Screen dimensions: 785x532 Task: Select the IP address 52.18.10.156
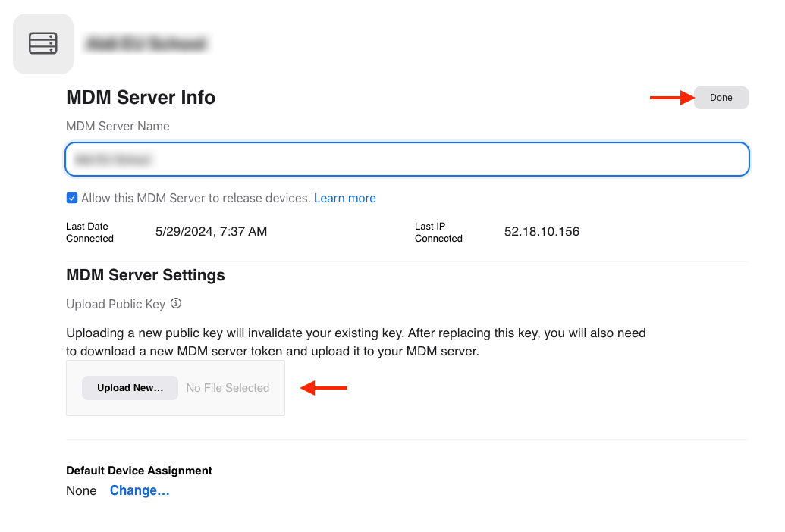tap(542, 232)
